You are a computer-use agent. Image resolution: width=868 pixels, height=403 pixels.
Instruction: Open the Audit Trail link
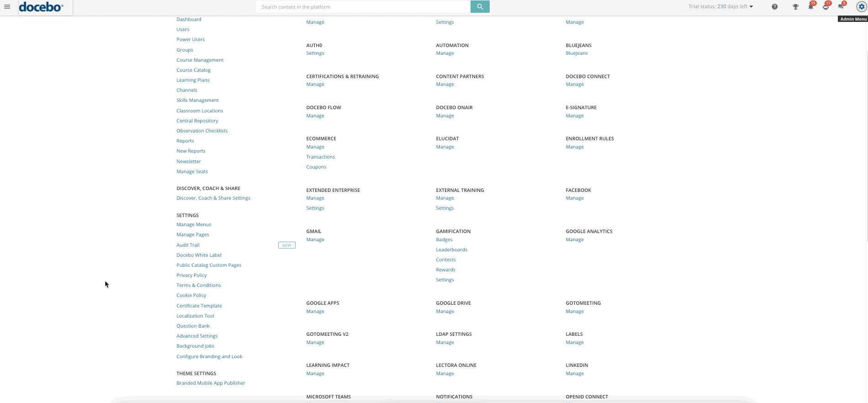click(x=188, y=245)
